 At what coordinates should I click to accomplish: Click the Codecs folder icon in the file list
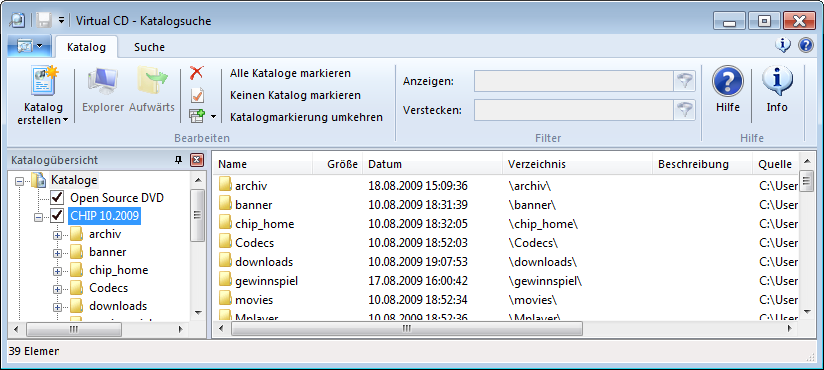[x=225, y=242]
